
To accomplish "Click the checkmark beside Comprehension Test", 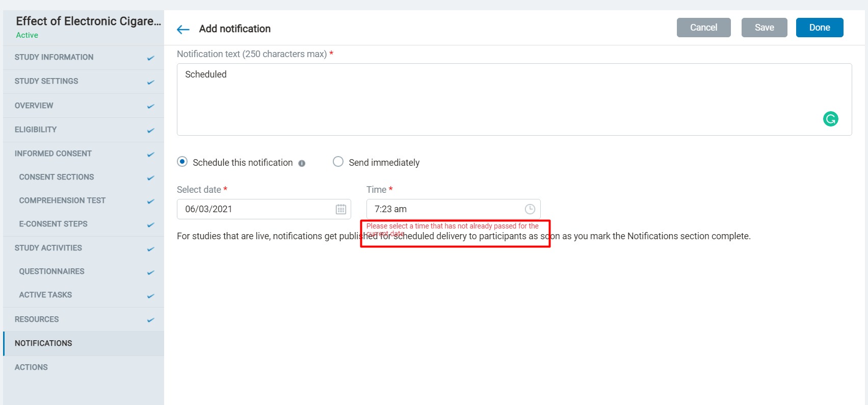I will point(150,201).
